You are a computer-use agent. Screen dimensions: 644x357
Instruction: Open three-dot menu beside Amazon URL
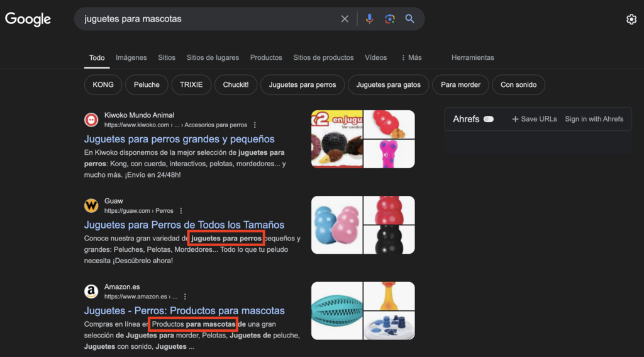[186, 297]
